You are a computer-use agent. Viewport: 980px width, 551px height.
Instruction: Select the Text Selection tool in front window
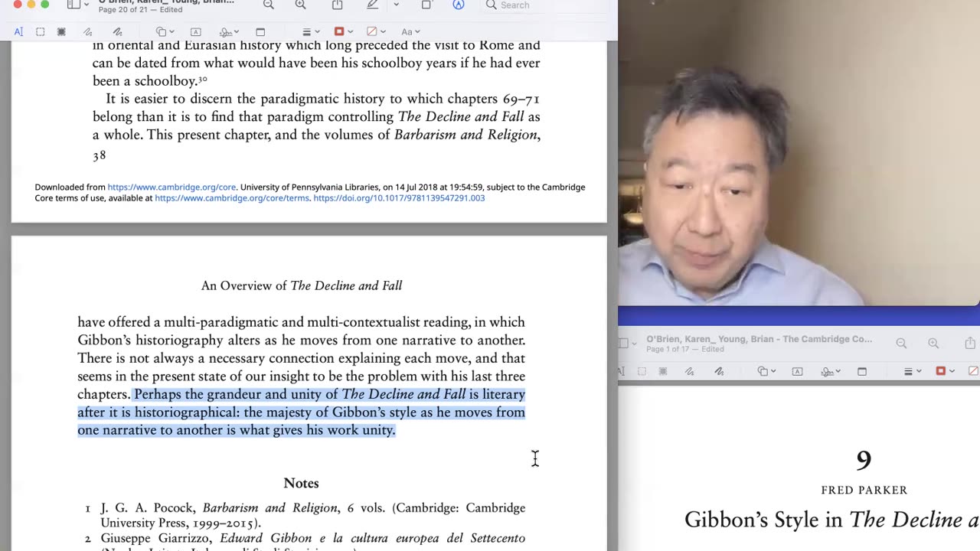tap(18, 31)
